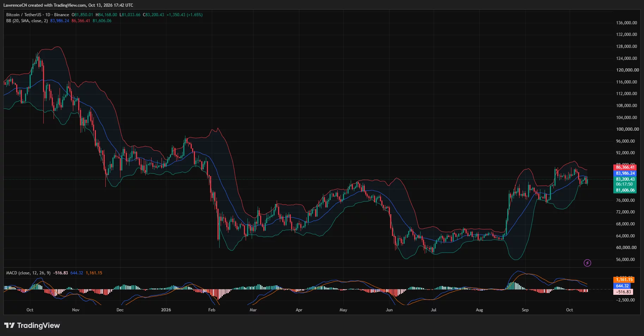The width and height of the screenshot is (644, 336).
Task: Click the pink −516.83 MACD axis label
Action: pyautogui.click(x=624, y=292)
